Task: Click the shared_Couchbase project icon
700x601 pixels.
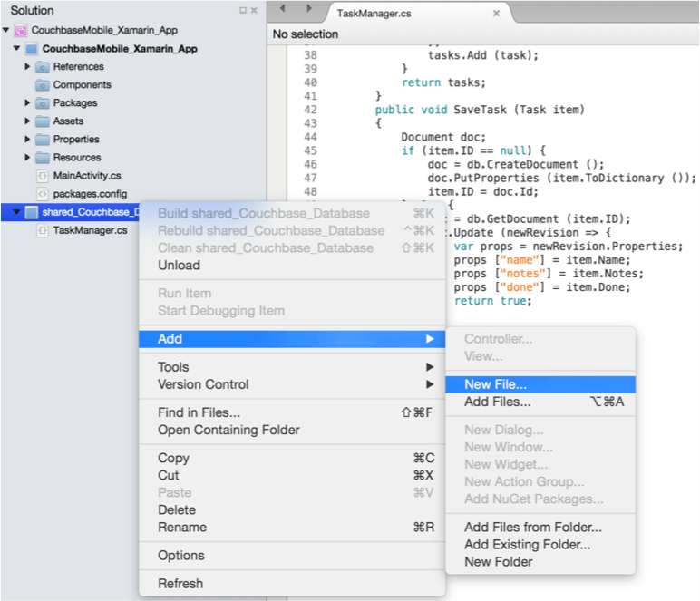Action: click(x=31, y=212)
